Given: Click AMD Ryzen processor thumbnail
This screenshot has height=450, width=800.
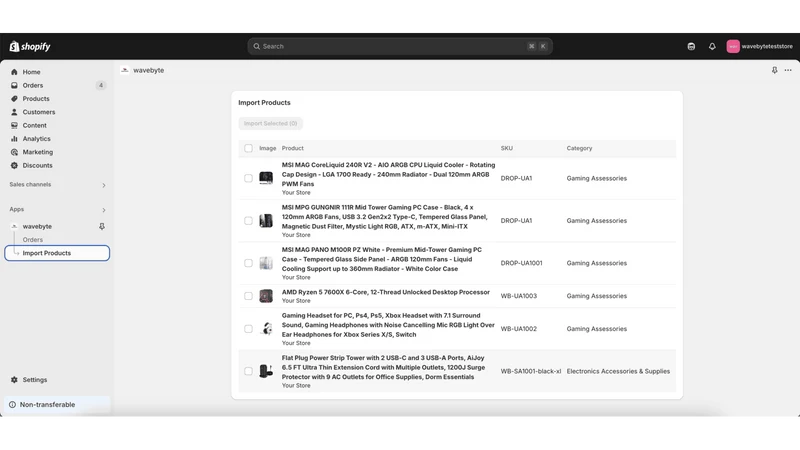Looking at the screenshot, I should (266, 296).
